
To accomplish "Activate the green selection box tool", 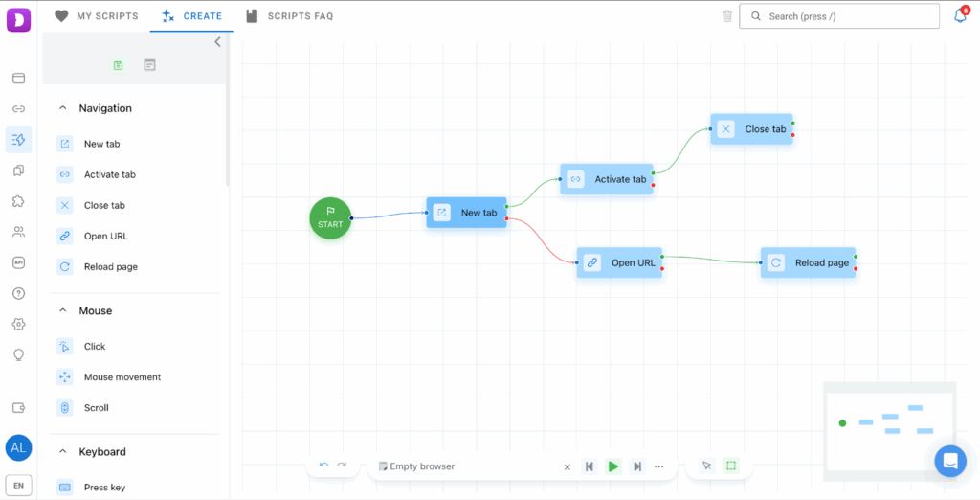I will [x=731, y=466].
